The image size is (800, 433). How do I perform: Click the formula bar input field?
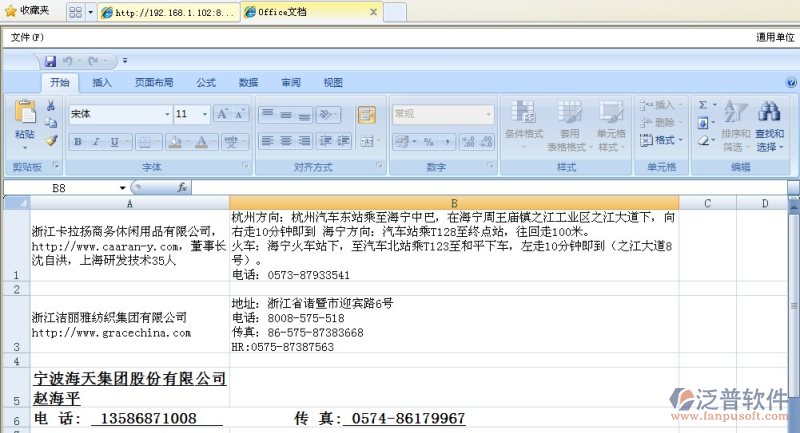490,188
